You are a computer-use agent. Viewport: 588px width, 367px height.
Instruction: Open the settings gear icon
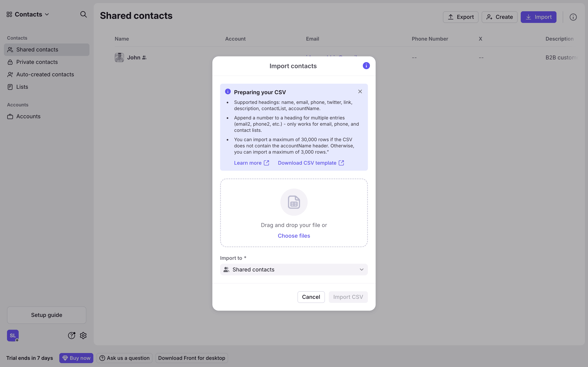[x=83, y=336]
